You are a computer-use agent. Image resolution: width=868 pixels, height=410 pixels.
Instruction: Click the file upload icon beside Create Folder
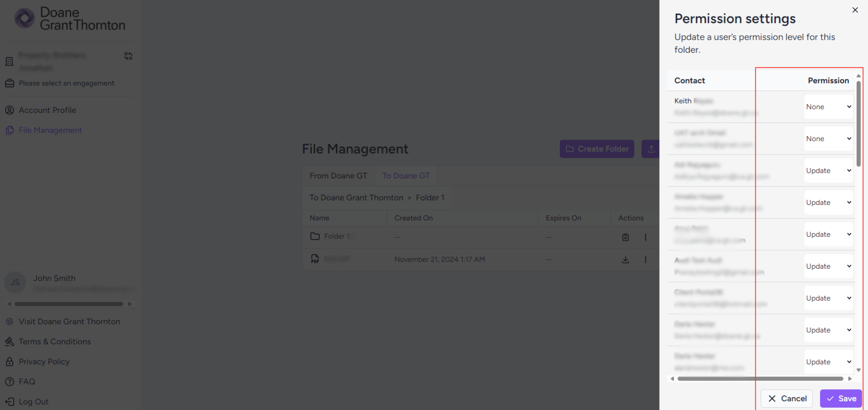[652, 149]
